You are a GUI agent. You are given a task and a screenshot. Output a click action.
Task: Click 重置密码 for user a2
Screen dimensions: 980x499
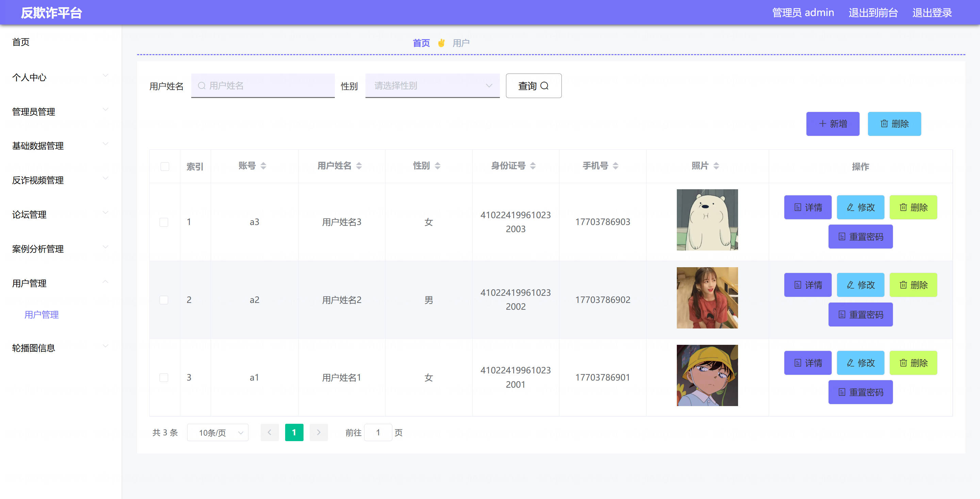tap(860, 315)
